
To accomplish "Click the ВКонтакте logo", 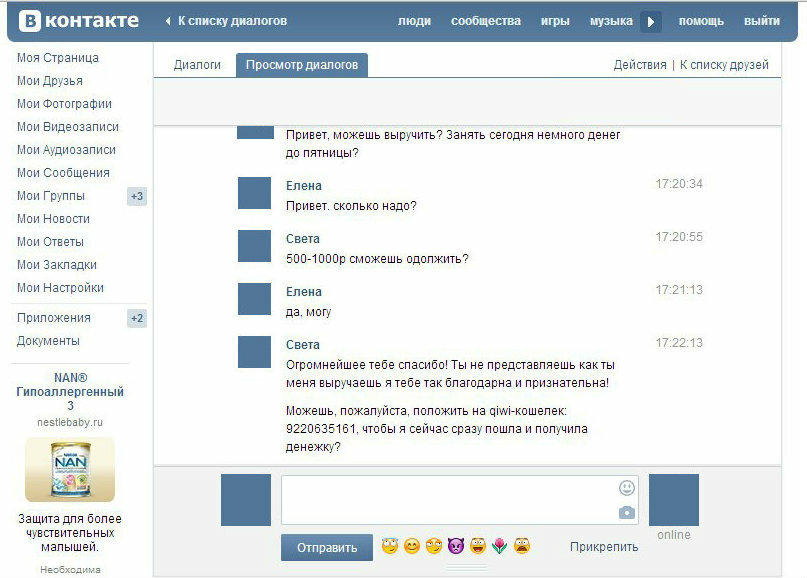I will coord(76,21).
